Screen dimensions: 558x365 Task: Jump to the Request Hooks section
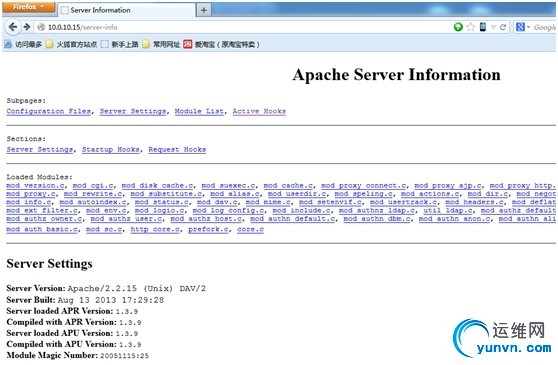(177, 149)
